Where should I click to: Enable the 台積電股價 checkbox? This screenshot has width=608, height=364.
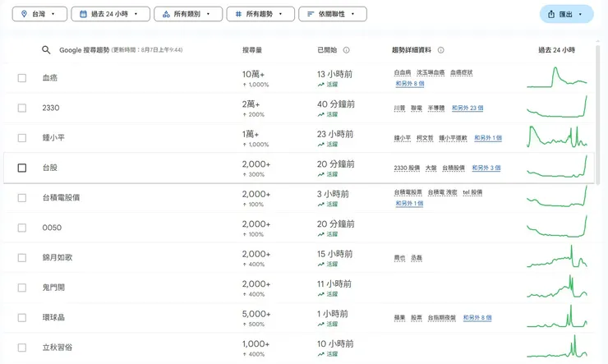click(x=22, y=198)
